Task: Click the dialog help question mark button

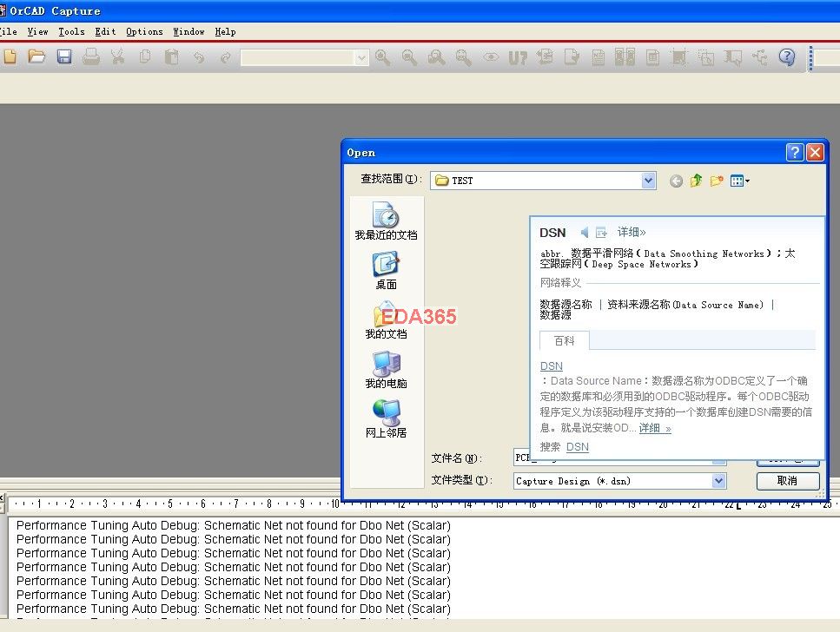Action: (795, 153)
